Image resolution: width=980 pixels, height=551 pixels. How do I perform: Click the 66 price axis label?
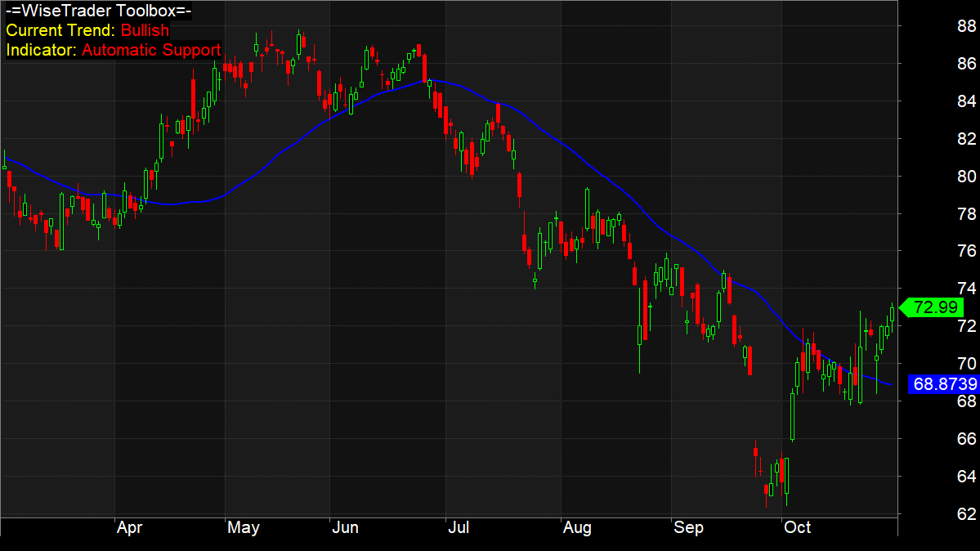(966, 439)
